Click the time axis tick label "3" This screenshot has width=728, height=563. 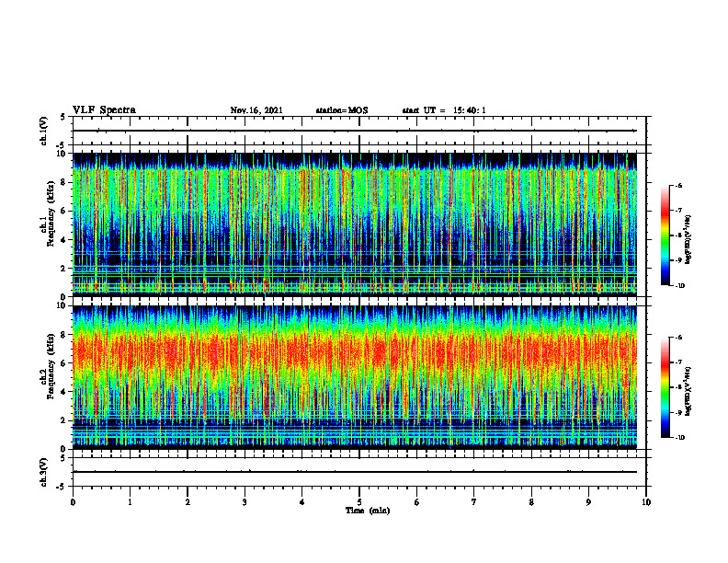[245, 502]
